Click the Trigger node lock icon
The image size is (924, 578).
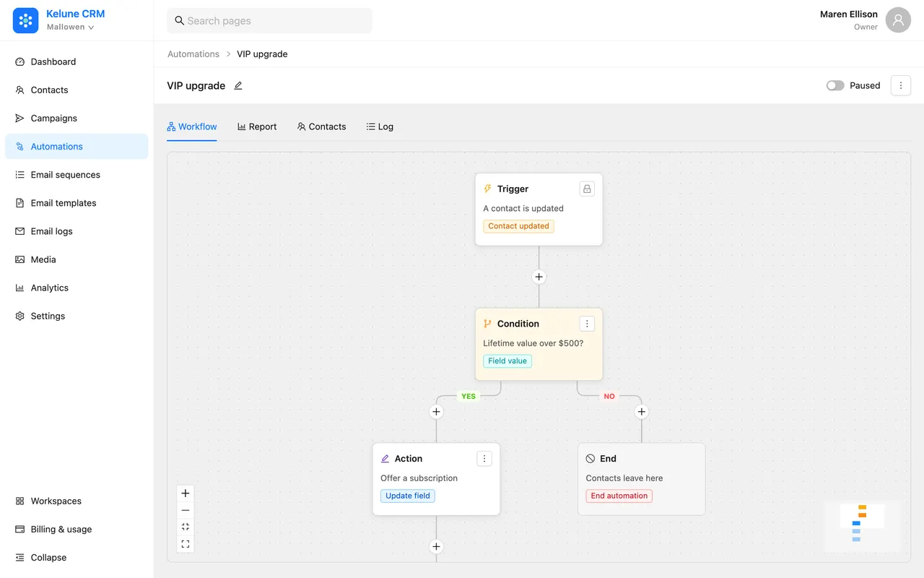point(587,189)
